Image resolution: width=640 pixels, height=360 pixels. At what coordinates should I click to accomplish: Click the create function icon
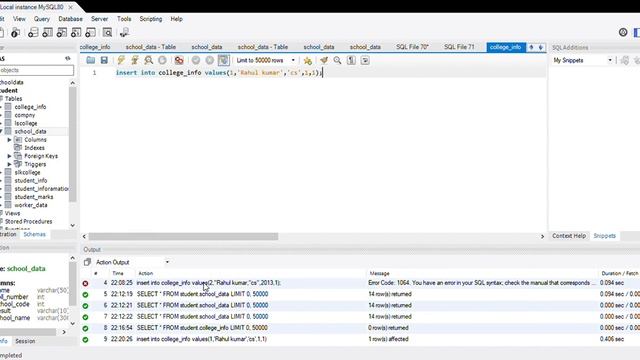tap(90, 33)
